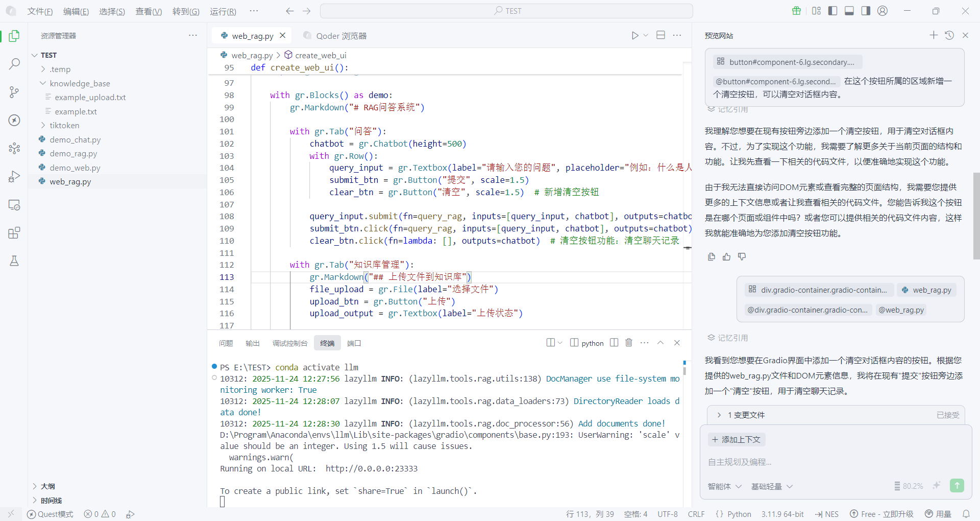980x521 pixels.
Task: Open notifications bell in status bar
Action: 966,514
